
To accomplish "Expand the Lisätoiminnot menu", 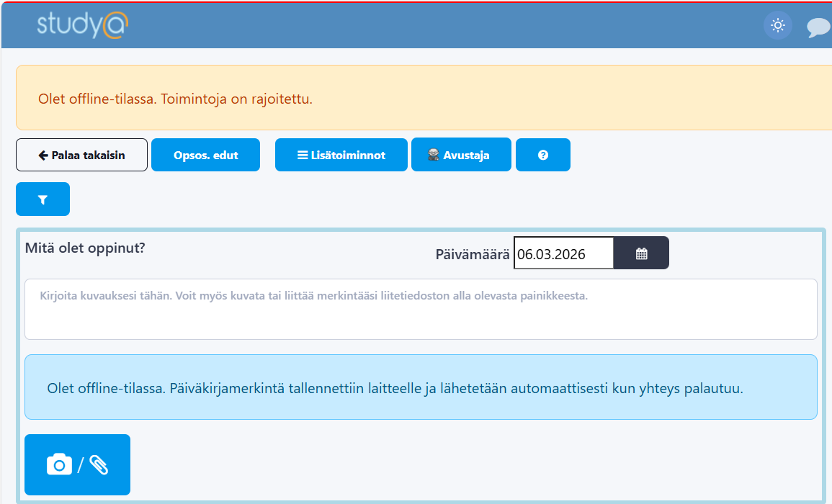I will 341,155.
